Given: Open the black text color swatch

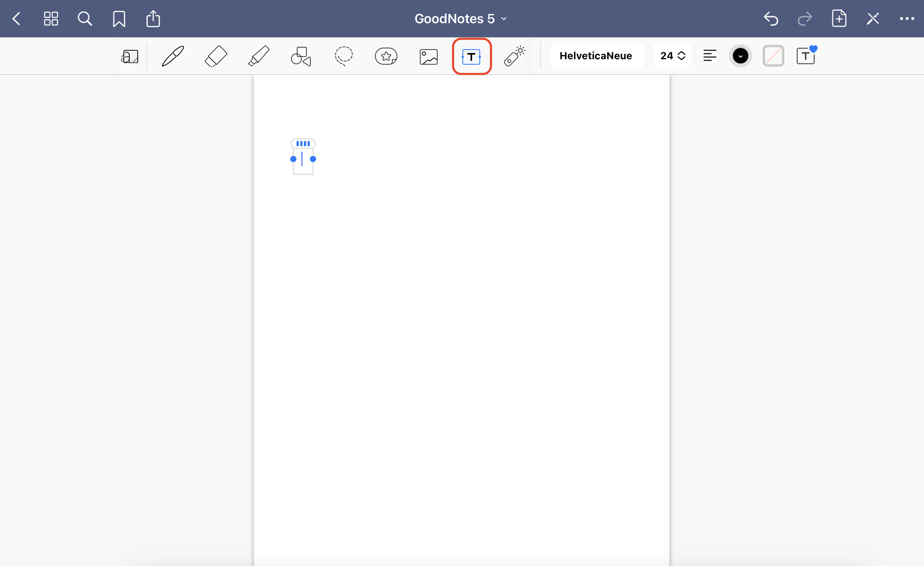Looking at the screenshot, I should [x=740, y=56].
